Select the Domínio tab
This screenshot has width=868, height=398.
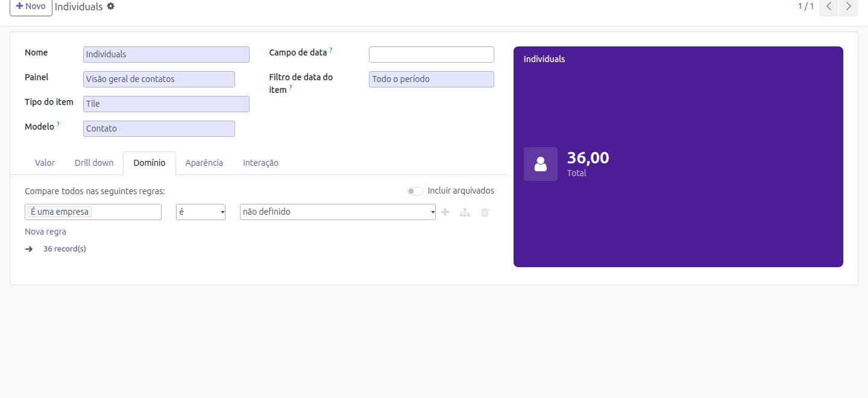[149, 163]
